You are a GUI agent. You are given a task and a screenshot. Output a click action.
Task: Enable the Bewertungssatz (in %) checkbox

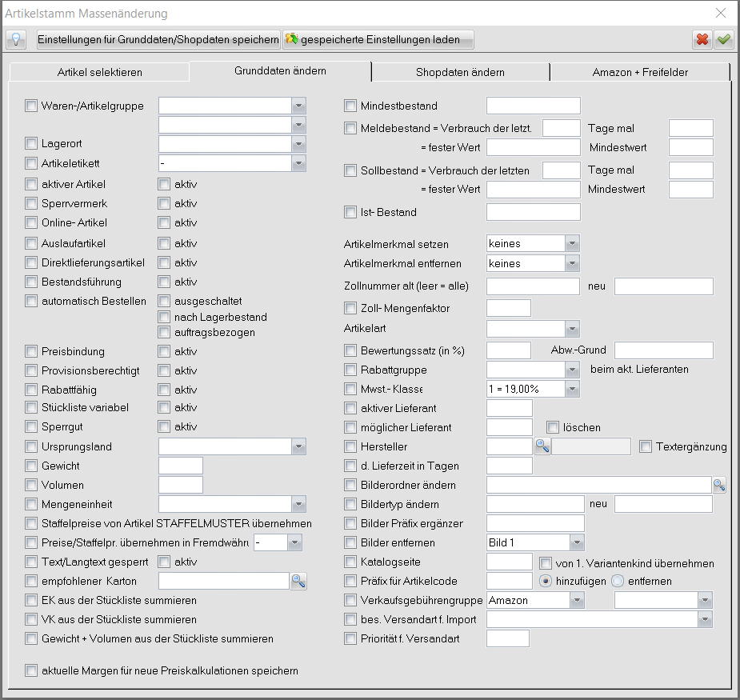point(350,350)
